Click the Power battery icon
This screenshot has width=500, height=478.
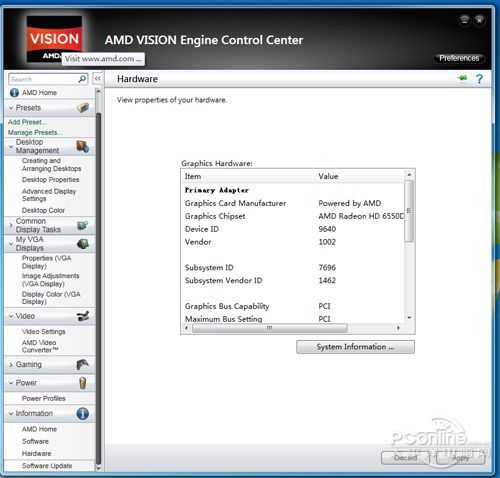coord(83,383)
